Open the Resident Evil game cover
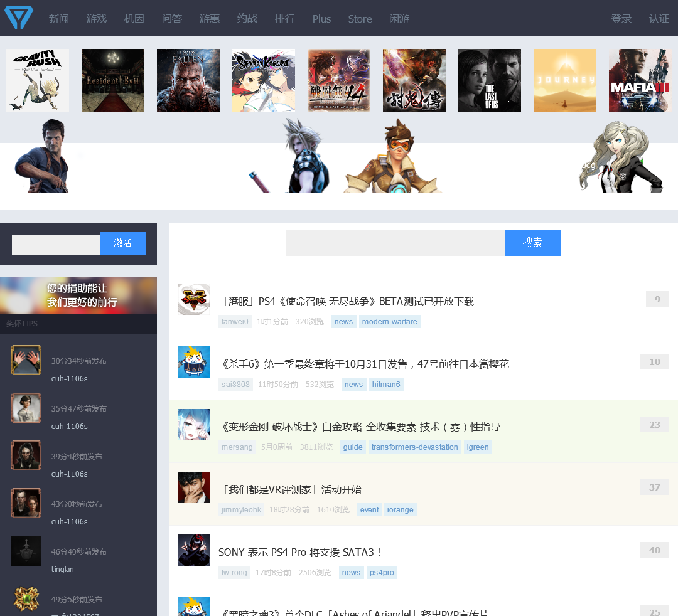 tap(113, 80)
